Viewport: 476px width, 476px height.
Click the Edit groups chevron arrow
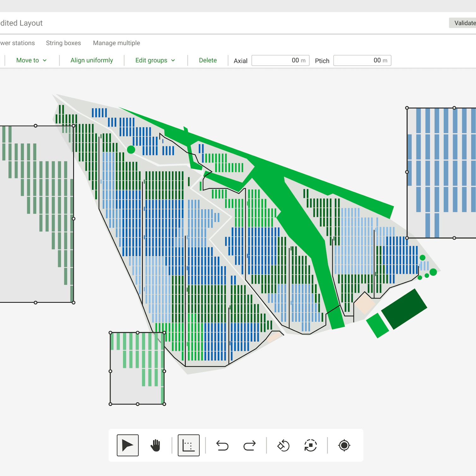173,61
